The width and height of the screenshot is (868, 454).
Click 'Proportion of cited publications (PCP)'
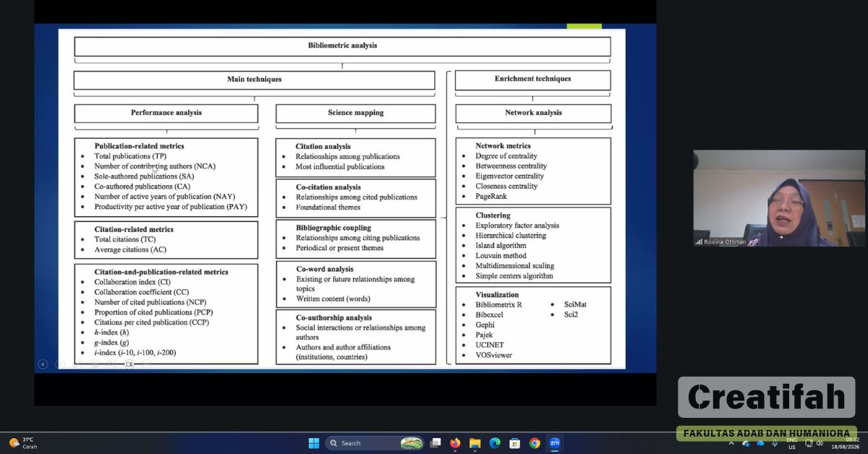(153, 312)
